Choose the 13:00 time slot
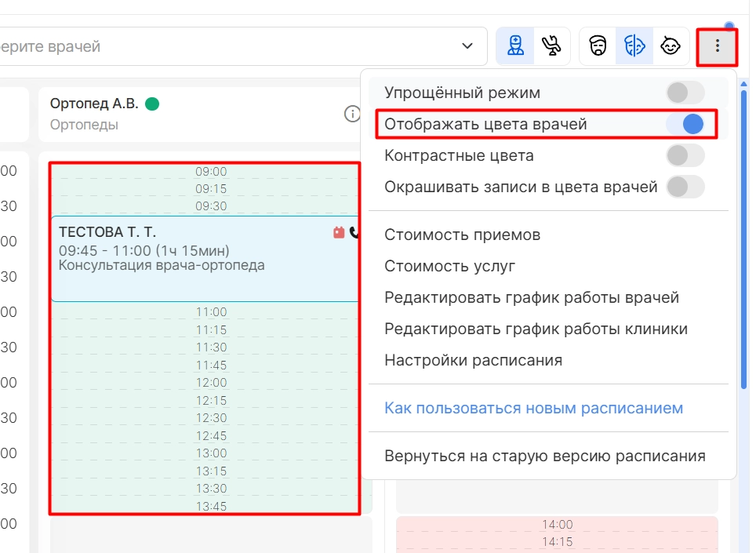 [x=211, y=453]
